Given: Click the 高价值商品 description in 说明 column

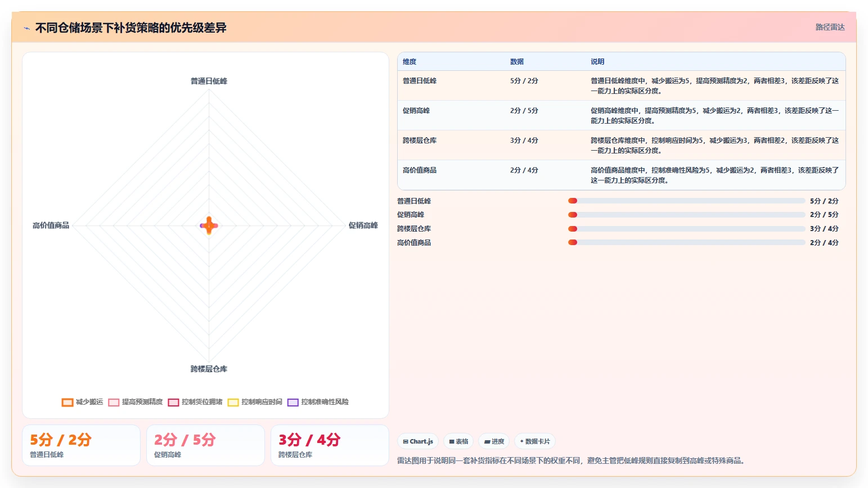Looking at the screenshot, I should 714,175.
